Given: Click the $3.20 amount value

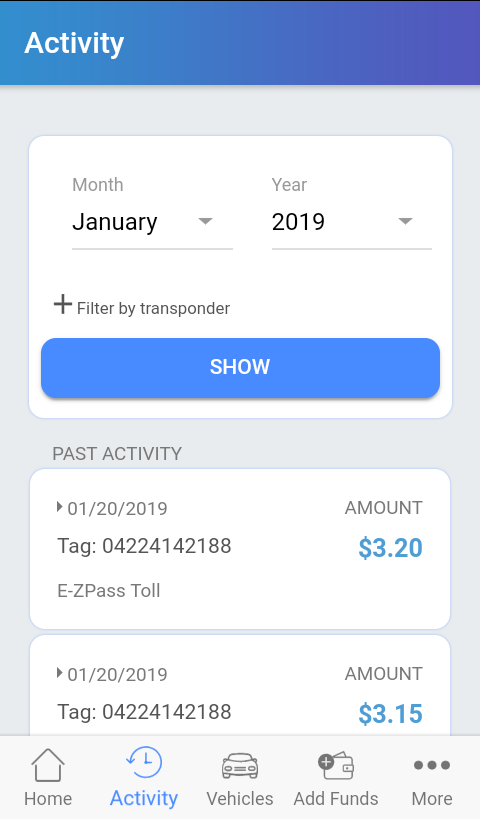Looking at the screenshot, I should click(390, 547).
